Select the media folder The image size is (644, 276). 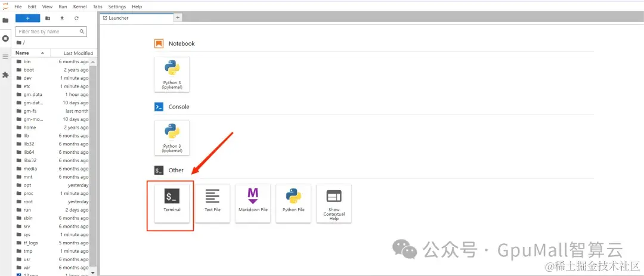pyautogui.click(x=52, y=169)
